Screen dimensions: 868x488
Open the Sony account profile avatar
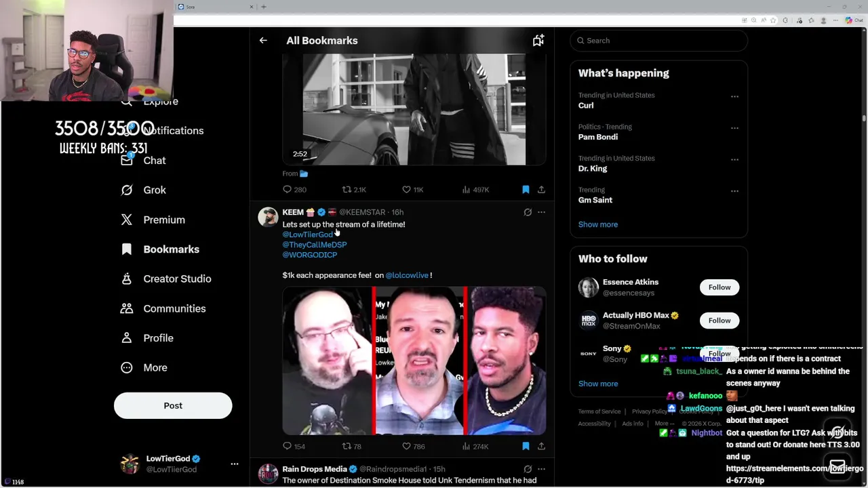point(589,354)
